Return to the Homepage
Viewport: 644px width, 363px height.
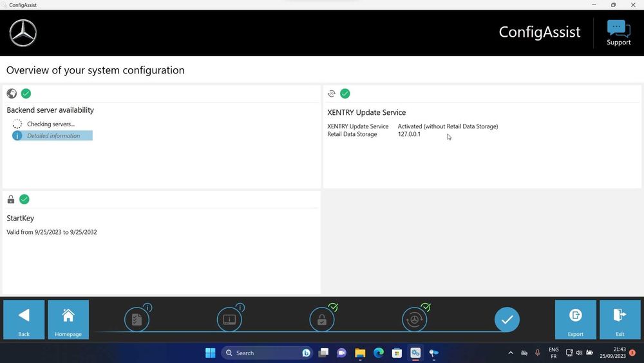(x=68, y=319)
